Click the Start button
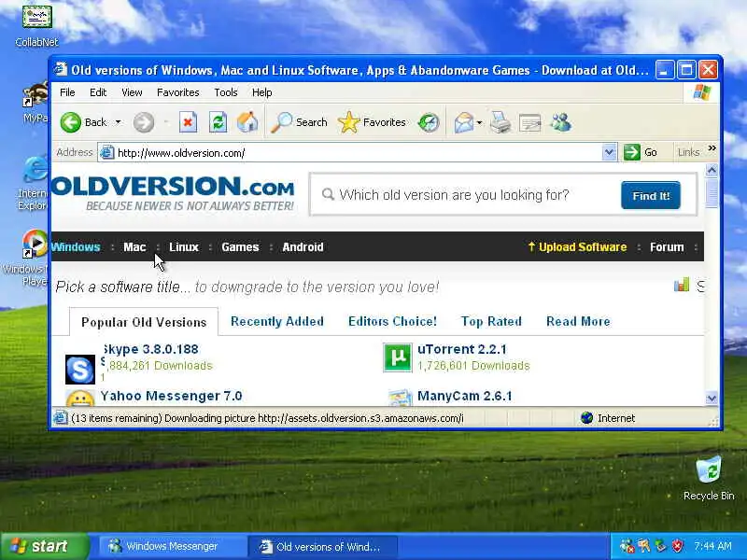747x560 pixels. [45, 546]
